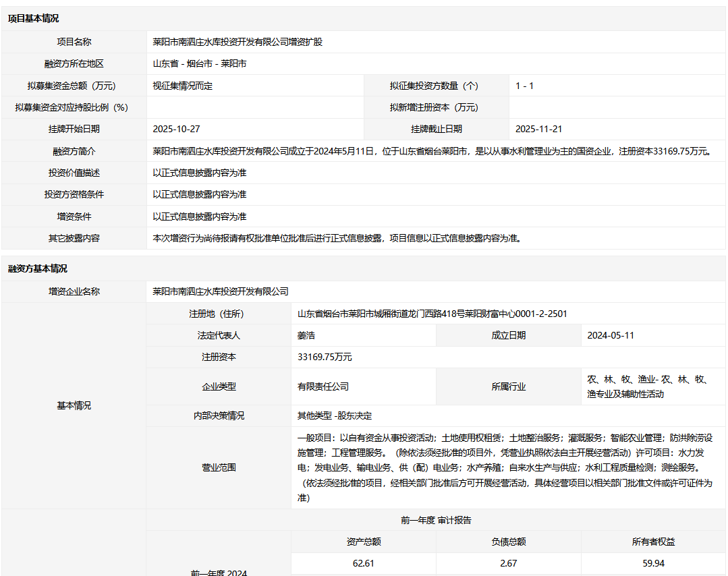Image resolution: width=728 pixels, height=576 pixels.
Task: Click the 拟征集投资方数量 value 1 - 1
Action: 524,86
